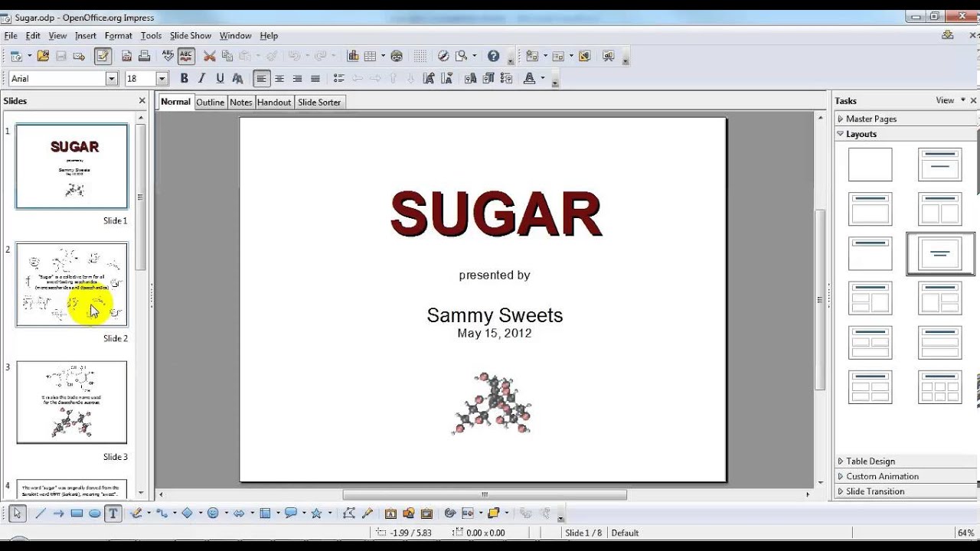980x551 pixels.
Task: Open the Arial font name dropdown
Action: pos(112,78)
